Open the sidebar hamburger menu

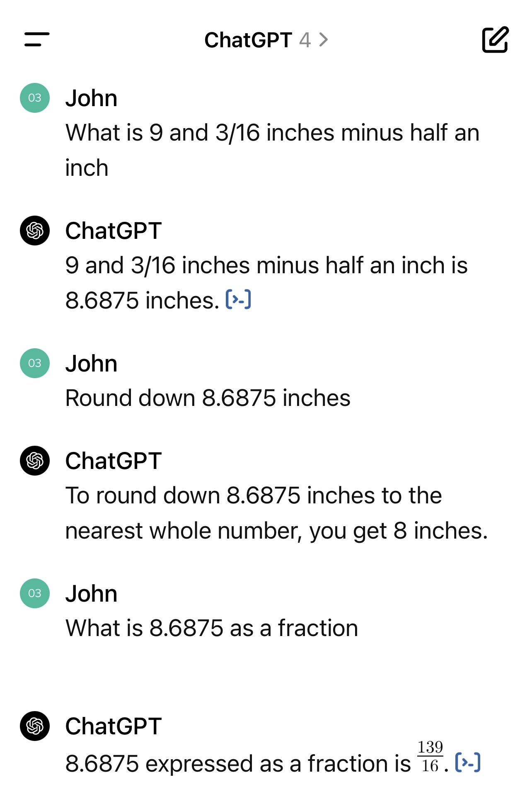(37, 39)
